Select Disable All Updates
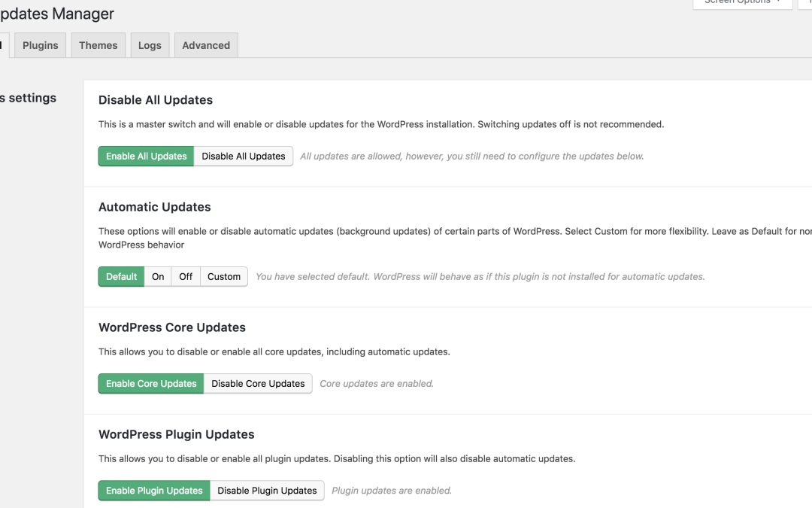 coord(244,156)
